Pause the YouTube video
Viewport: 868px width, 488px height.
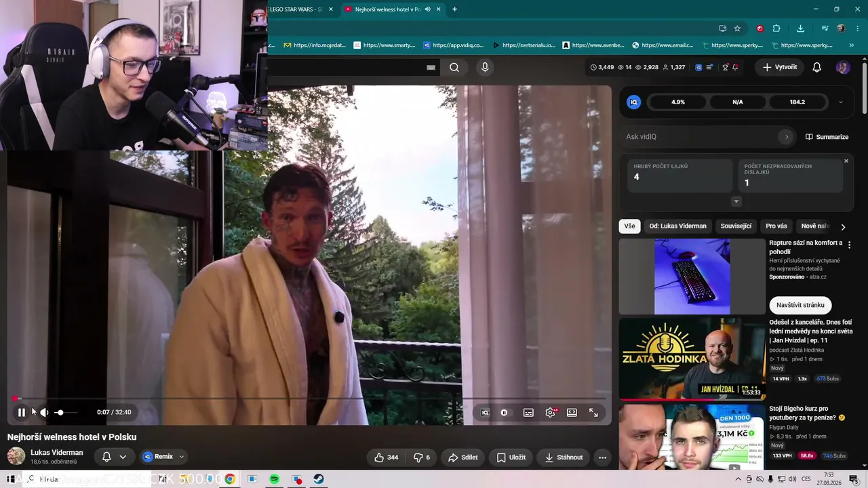(21, 412)
